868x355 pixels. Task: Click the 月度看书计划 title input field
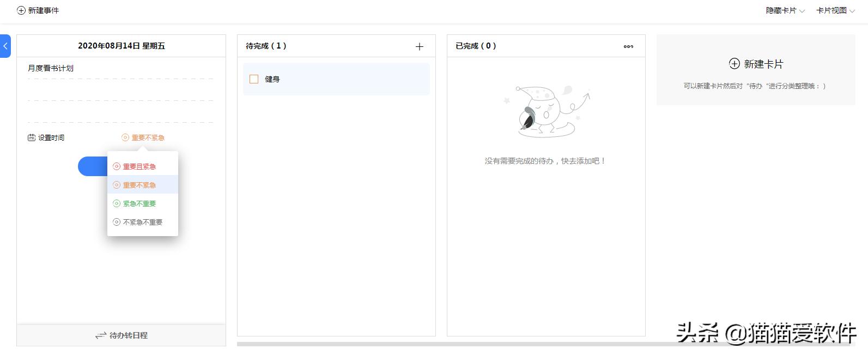click(x=120, y=69)
